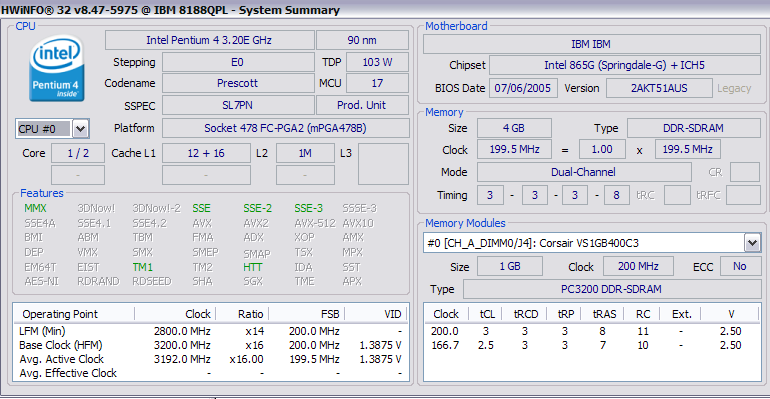Click the BIOS Version value 2AKT51AUS
The height and width of the screenshot is (399, 770).
[659, 88]
